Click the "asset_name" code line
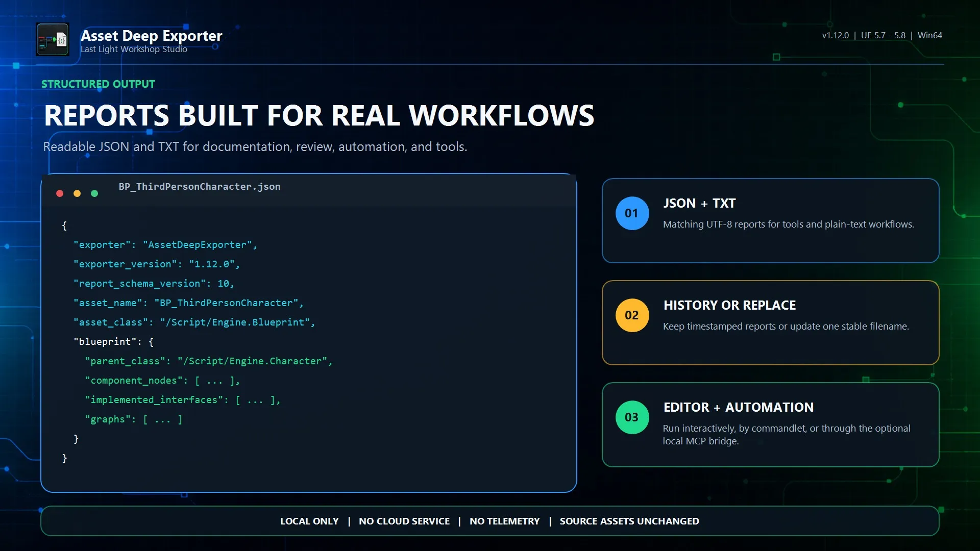 [x=188, y=303]
